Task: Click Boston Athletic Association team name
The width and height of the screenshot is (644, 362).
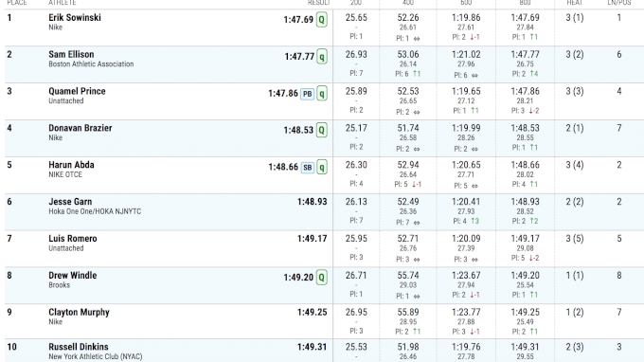Action: coord(91,64)
